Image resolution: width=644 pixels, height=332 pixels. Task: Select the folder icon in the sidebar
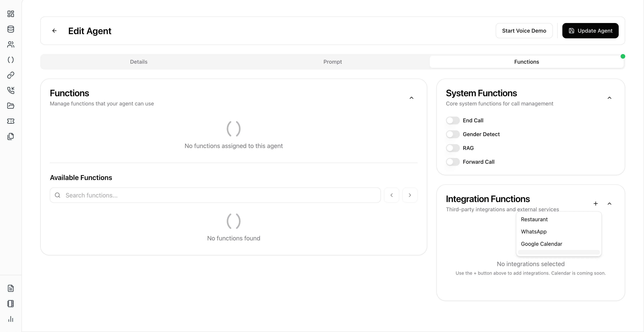coord(11,106)
